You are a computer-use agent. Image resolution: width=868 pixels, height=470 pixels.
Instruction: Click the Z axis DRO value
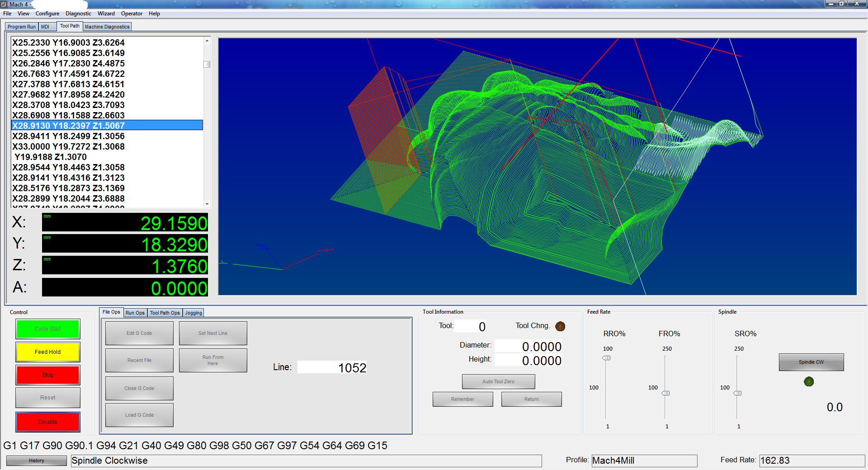[125, 266]
